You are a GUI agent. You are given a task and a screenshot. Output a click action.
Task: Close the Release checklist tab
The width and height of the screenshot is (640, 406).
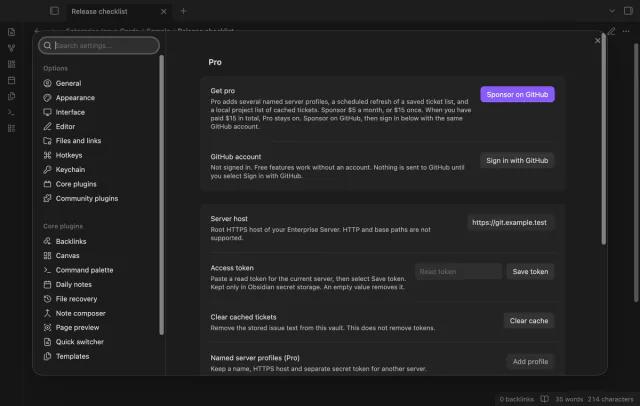[x=163, y=11]
